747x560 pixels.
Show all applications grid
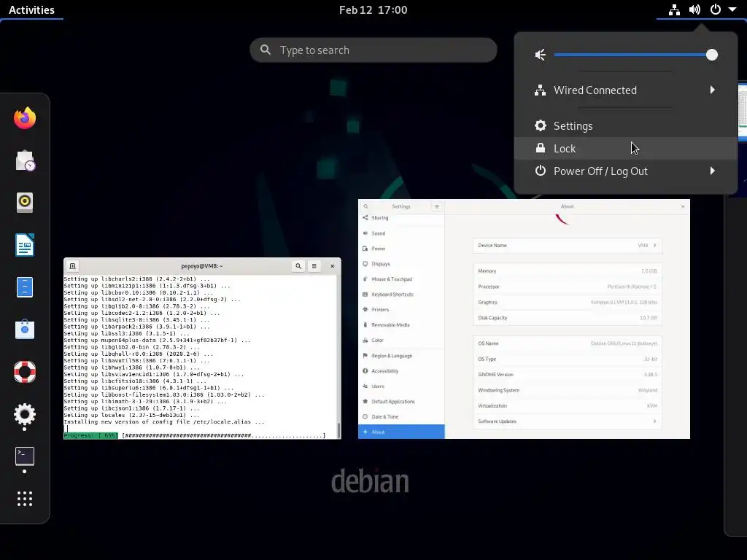25,499
